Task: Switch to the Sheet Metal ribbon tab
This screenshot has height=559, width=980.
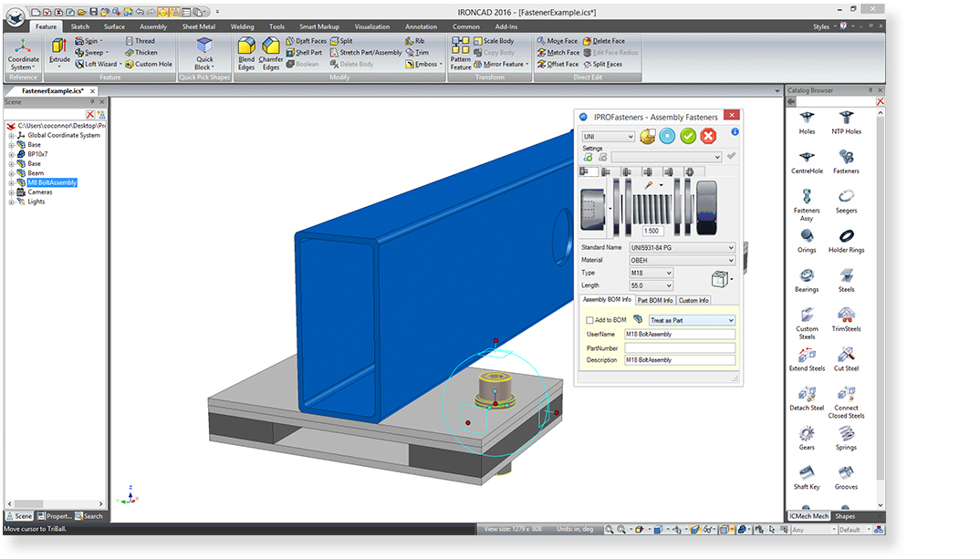Action: (197, 26)
